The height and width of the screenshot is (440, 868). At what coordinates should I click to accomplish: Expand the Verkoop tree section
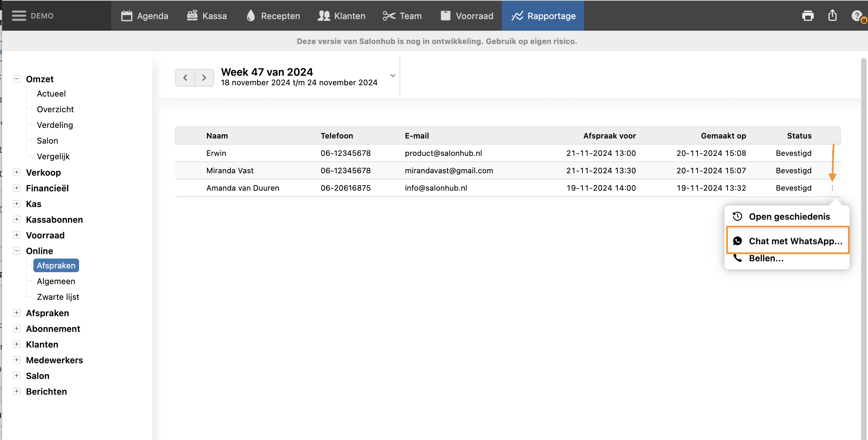(16, 172)
